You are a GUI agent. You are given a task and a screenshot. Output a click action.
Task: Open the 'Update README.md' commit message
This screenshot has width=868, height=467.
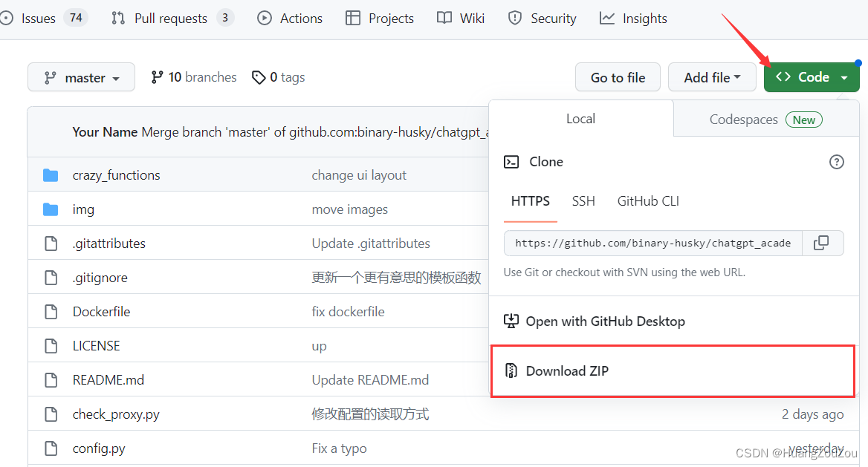[370, 380]
